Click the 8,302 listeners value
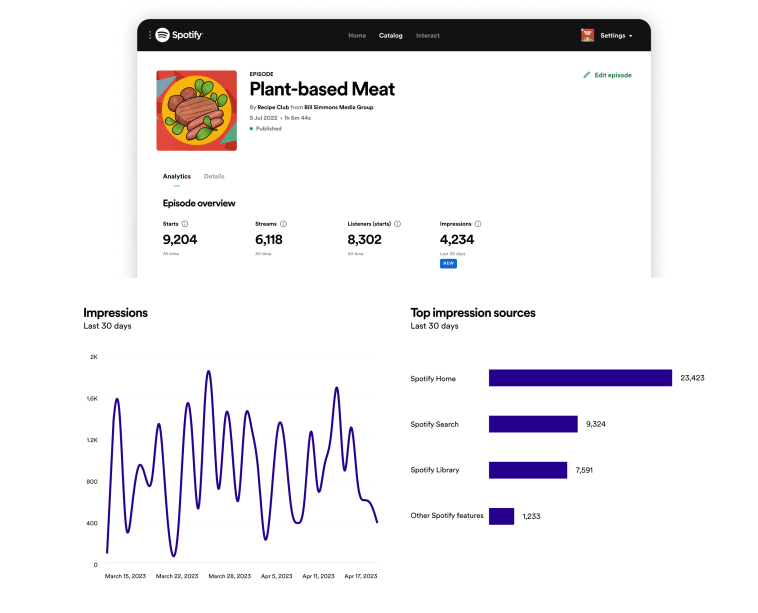 click(x=364, y=239)
